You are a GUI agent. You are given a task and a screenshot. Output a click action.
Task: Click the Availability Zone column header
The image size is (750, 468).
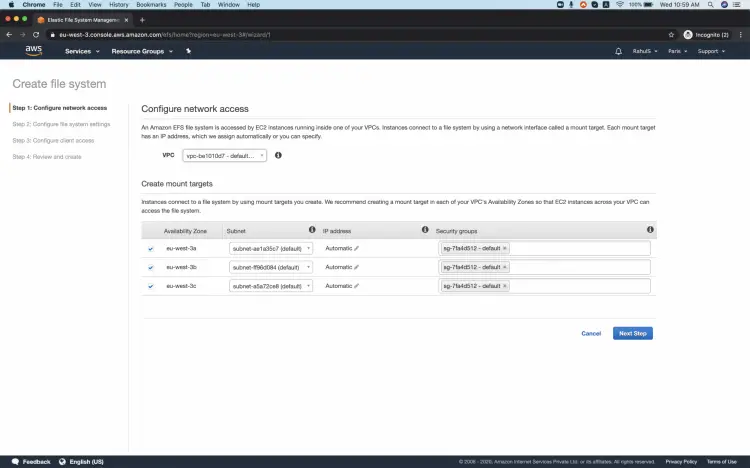pos(185,231)
